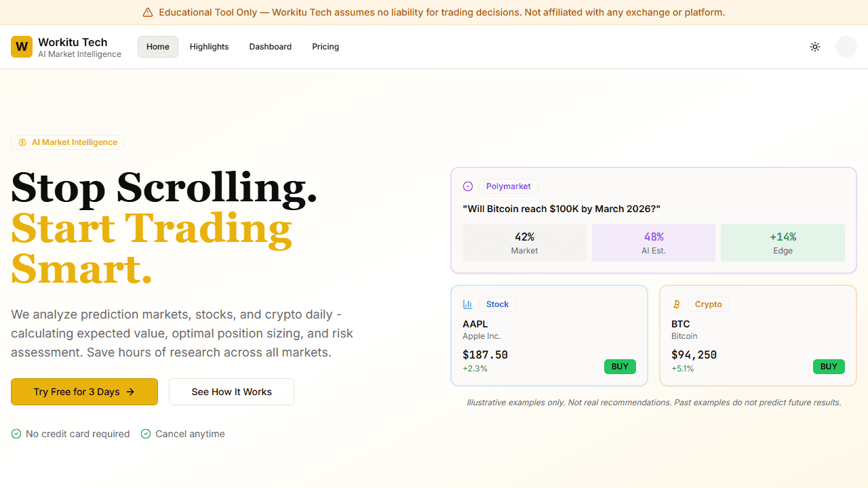
Task: Select the Home nav tab
Action: 158,47
